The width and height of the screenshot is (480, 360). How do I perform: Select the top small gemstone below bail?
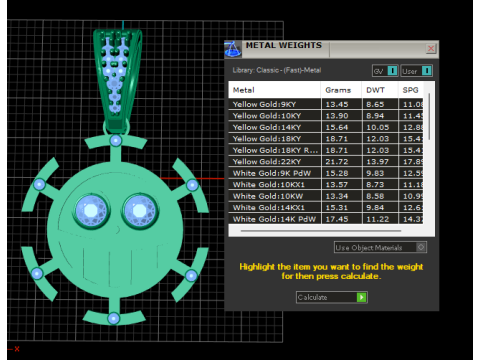click(x=116, y=141)
